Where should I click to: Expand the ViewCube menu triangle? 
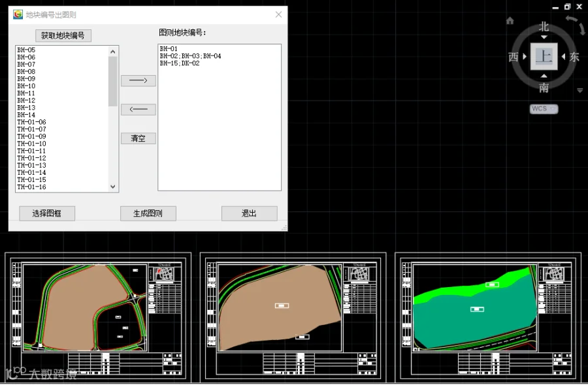click(580, 91)
